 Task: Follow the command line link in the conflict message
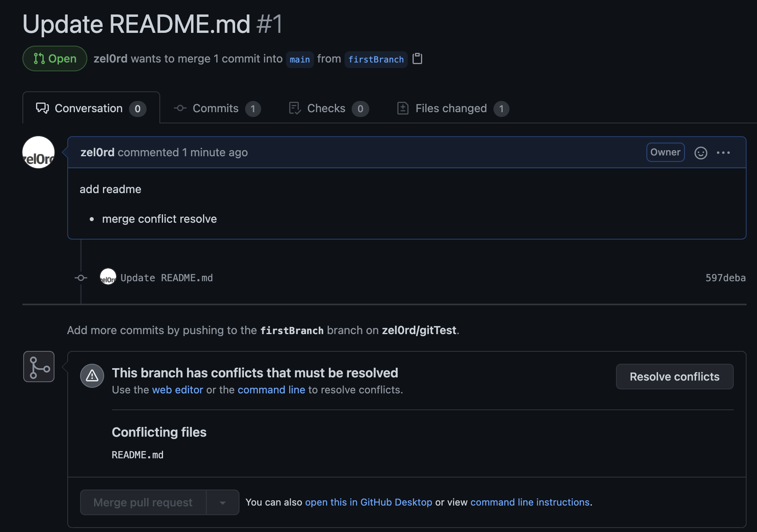point(271,390)
